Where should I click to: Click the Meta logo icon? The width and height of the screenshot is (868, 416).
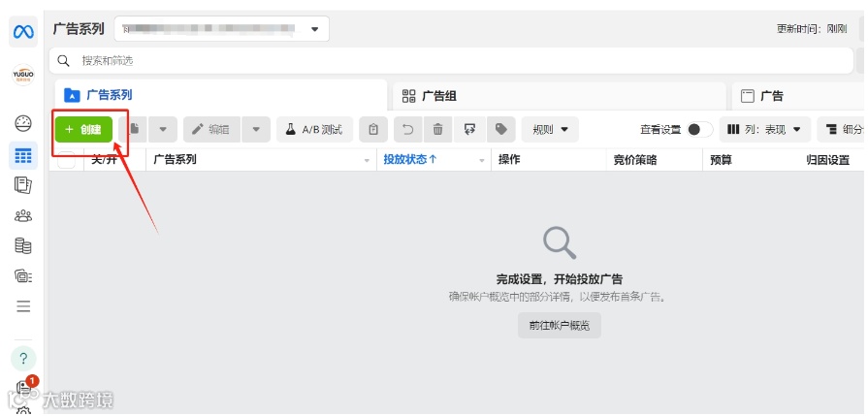click(x=23, y=32)
